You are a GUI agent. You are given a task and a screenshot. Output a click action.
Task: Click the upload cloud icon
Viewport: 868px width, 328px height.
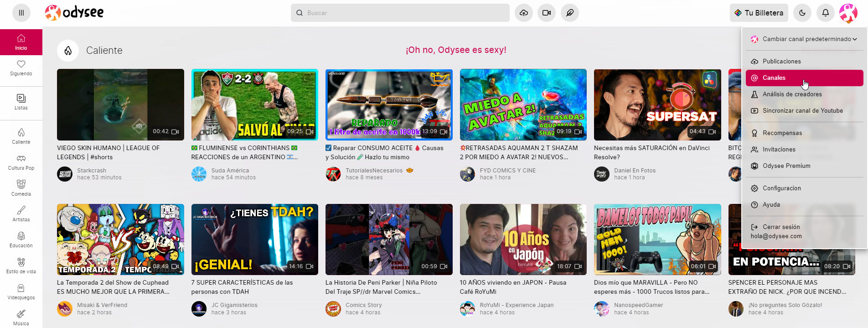coord(524,13)
